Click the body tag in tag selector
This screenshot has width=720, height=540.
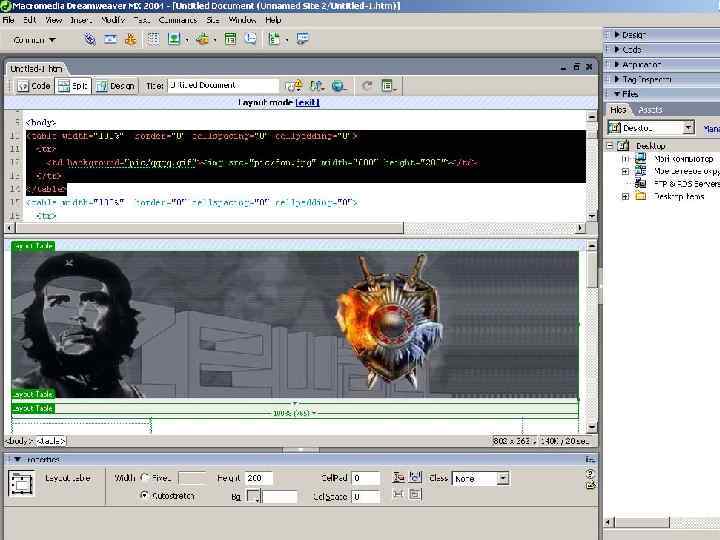click(17, 441)
